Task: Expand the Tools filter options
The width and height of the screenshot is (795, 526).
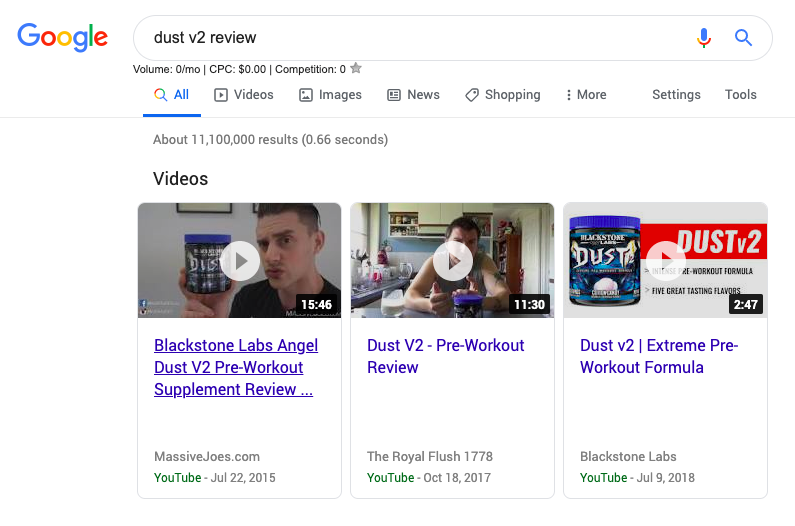Action: coord(740,95)
